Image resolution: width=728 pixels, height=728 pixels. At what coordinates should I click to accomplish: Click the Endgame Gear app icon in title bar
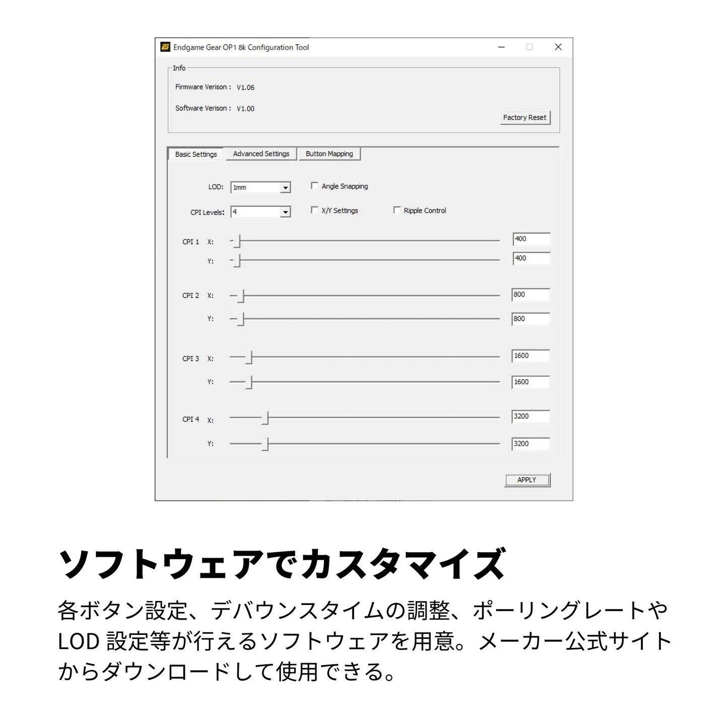pyautogui.click(x=165, y=47)
